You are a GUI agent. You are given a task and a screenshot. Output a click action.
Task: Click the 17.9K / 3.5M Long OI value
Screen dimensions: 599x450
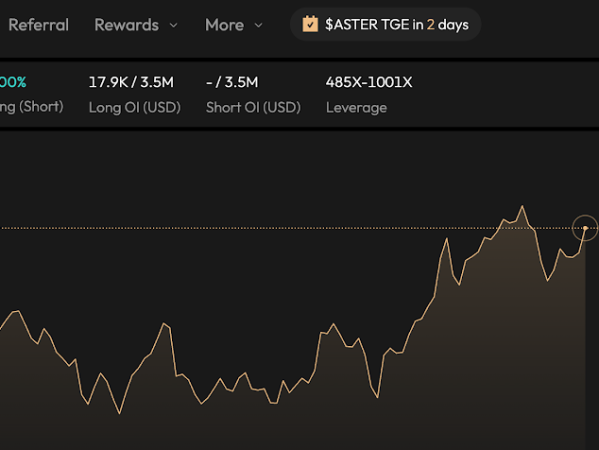click(x=131, y=82)
